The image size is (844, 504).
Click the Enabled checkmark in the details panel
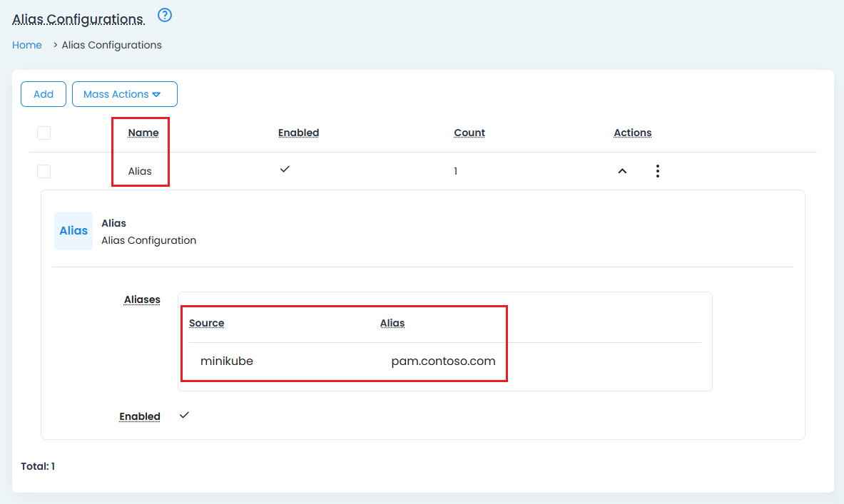point(184,415)
